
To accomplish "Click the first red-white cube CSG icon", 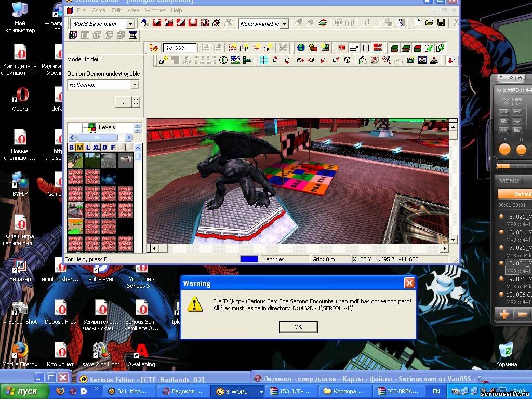I will pos(157,23).
